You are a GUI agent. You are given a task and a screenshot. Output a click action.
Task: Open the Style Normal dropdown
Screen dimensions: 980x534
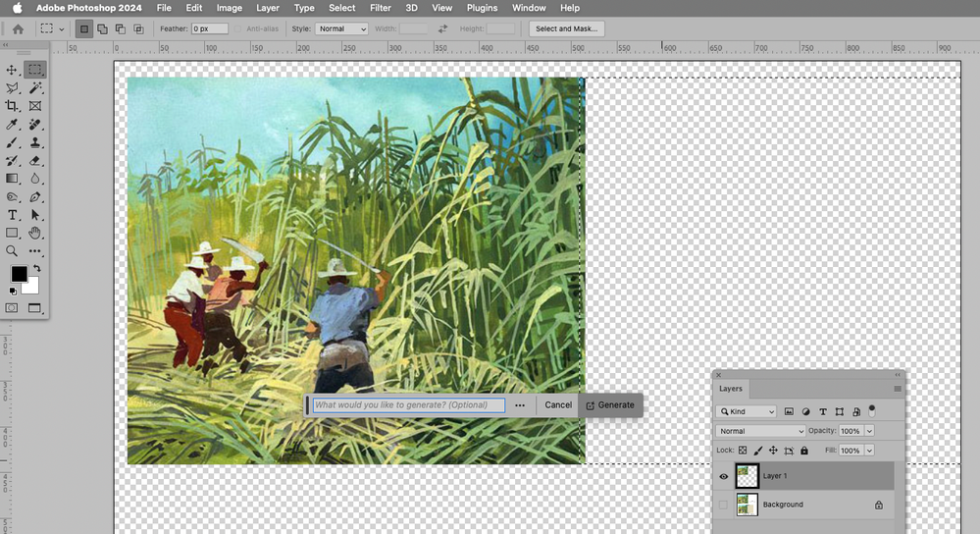coord(341,28)
